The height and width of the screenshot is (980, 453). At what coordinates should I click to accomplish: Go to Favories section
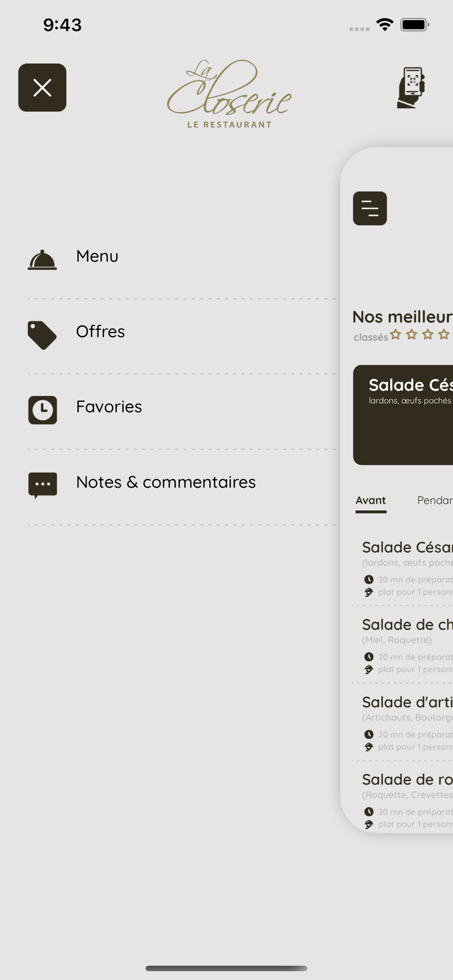(x=109, y=407)
